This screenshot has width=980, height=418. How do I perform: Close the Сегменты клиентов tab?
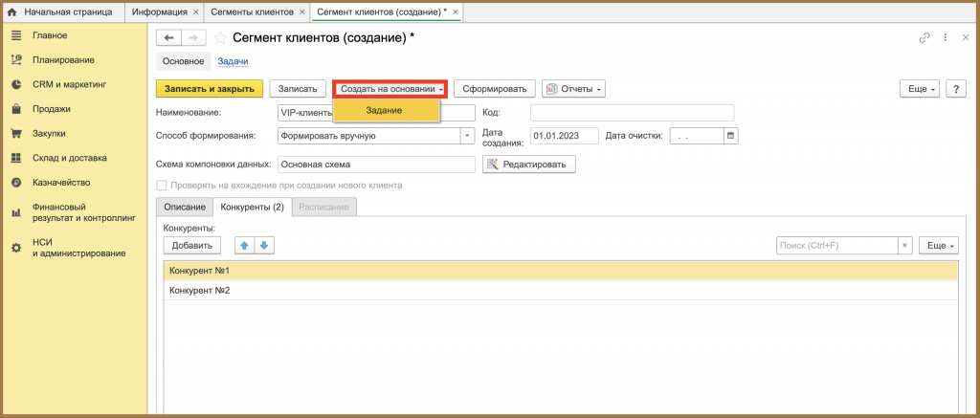(x=301, y=11)
